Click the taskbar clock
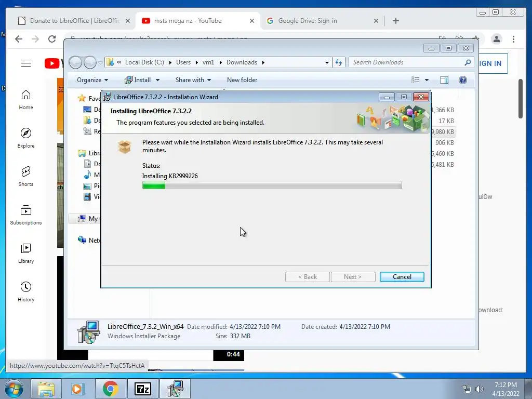This screenshot has width=532, height=399. (x=506, y=389)
